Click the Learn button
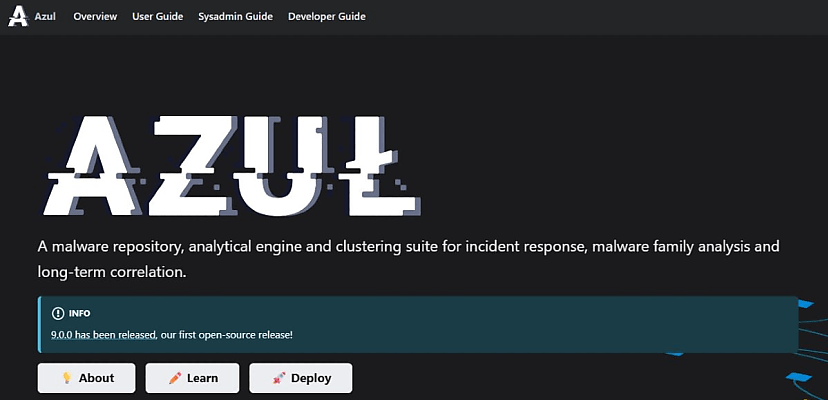 192,378
